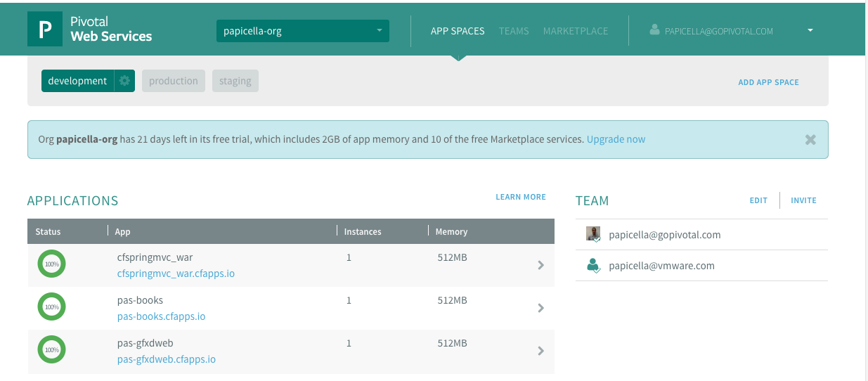
Task: Dismiss the free trial notice banner
Action: 810,139
